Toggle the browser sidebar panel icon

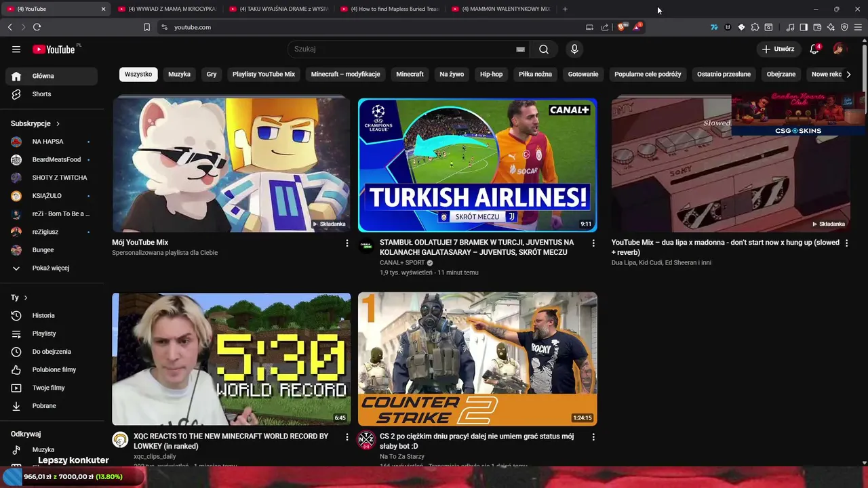coord(804,27)
